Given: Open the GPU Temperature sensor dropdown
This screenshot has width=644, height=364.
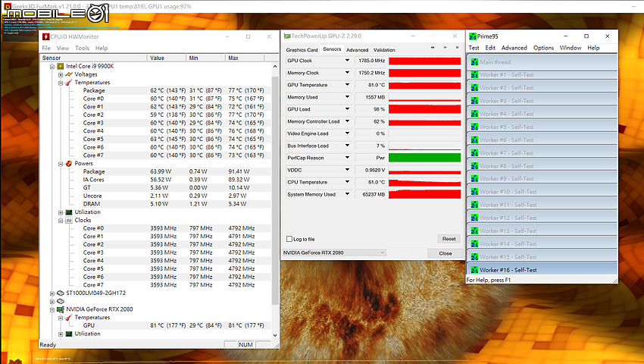Looking at the screenshot, I should (x=347, y=85).
